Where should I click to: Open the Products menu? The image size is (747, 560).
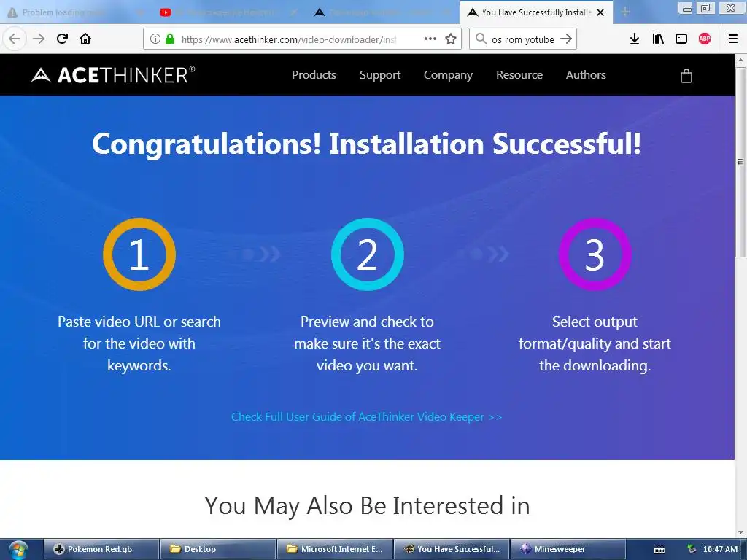tap(314, 75)
